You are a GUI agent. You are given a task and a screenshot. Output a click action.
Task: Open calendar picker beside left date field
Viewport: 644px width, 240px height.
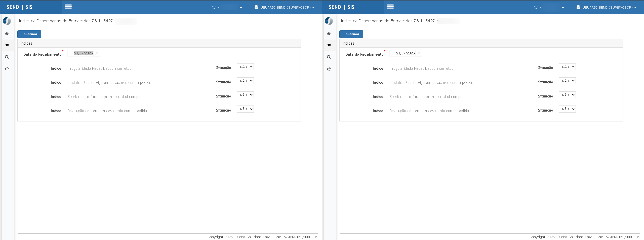97,53
